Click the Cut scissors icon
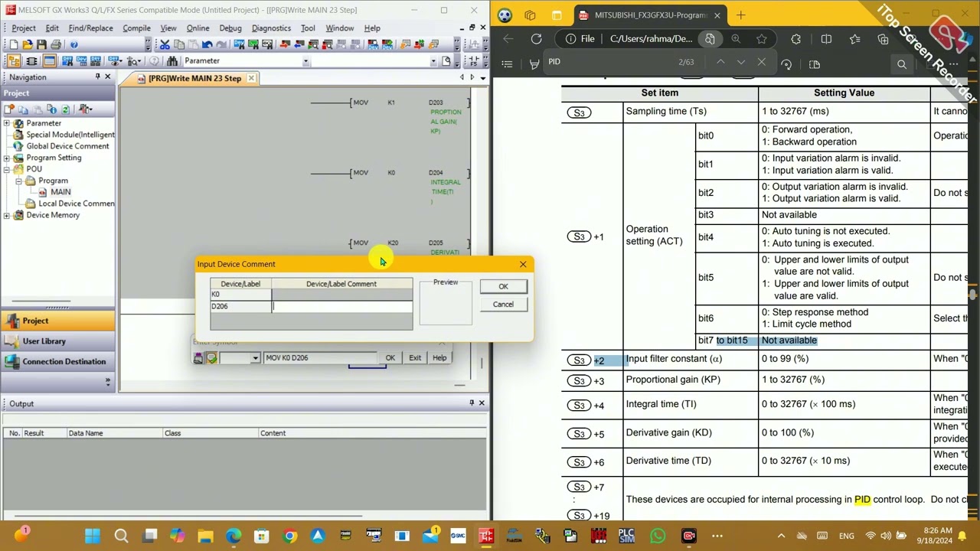Image resolution: width=980 pixels, height=551 pixels. tap(165, 44)
